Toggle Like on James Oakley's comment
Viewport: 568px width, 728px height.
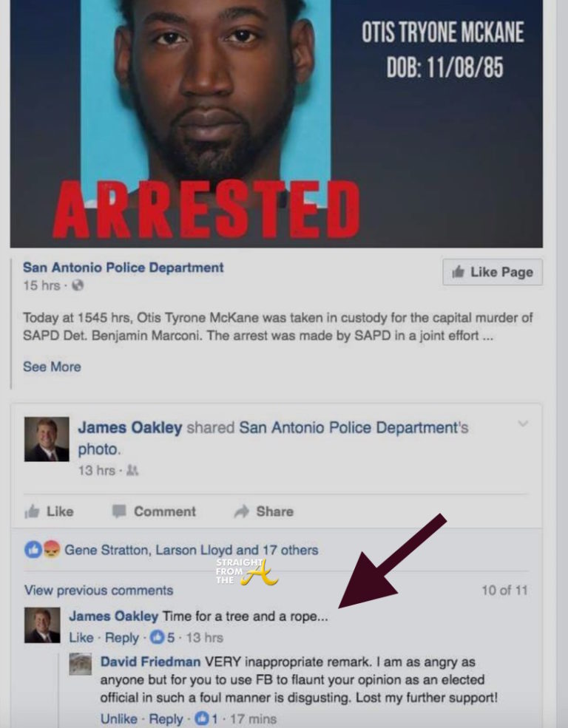pyautogui.click(x=81, y=638)
